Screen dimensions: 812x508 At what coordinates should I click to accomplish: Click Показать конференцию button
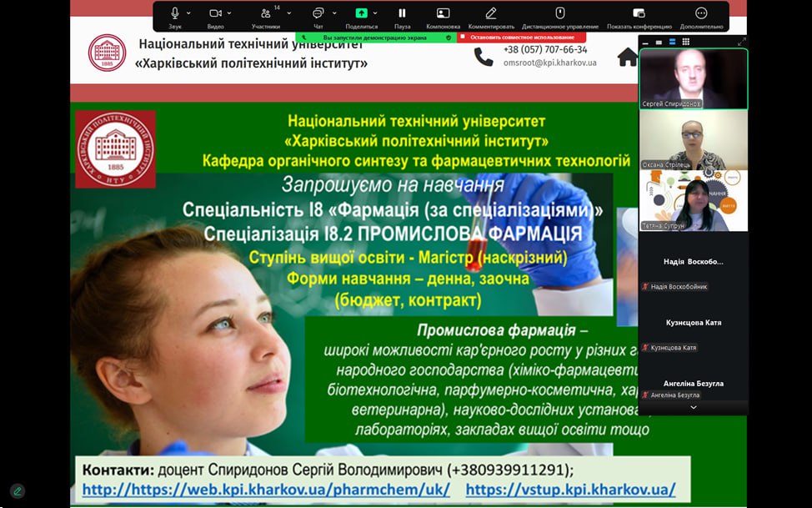pos(639,18)
